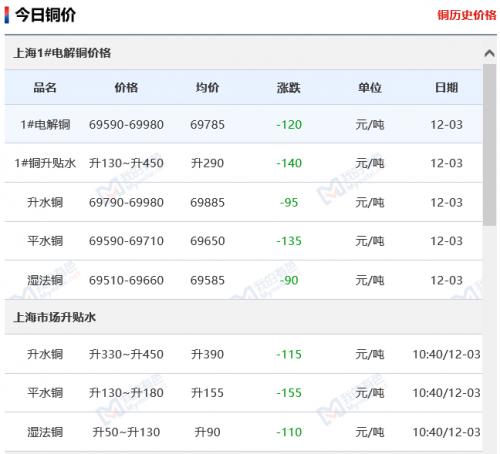Click the 均价 column header

click(207, 88)
